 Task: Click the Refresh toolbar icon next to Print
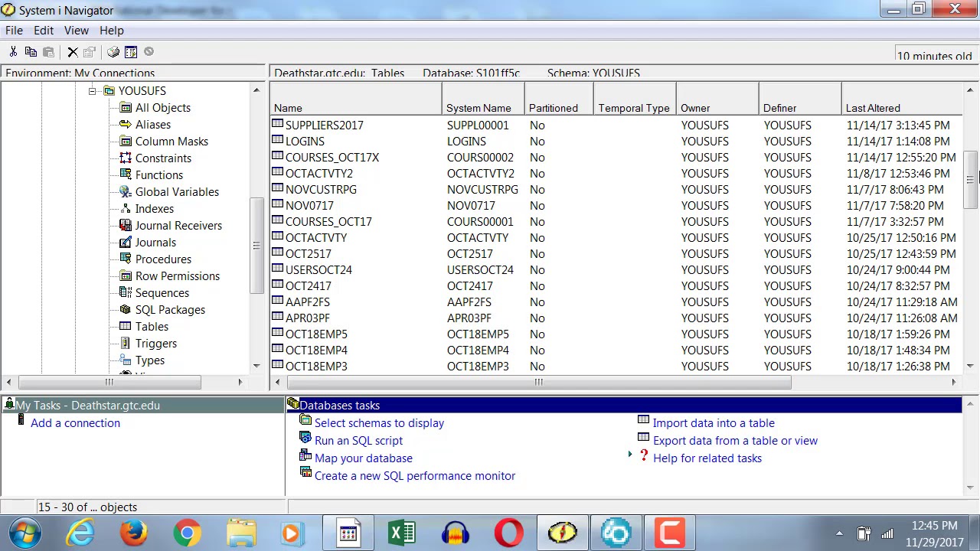pyautogui.click(x=131, y=52)
